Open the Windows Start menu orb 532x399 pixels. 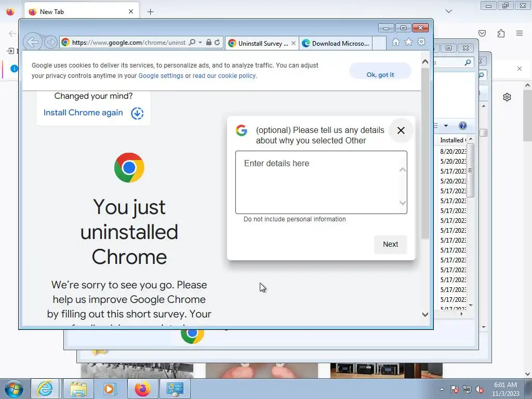[x=14, y=389]
